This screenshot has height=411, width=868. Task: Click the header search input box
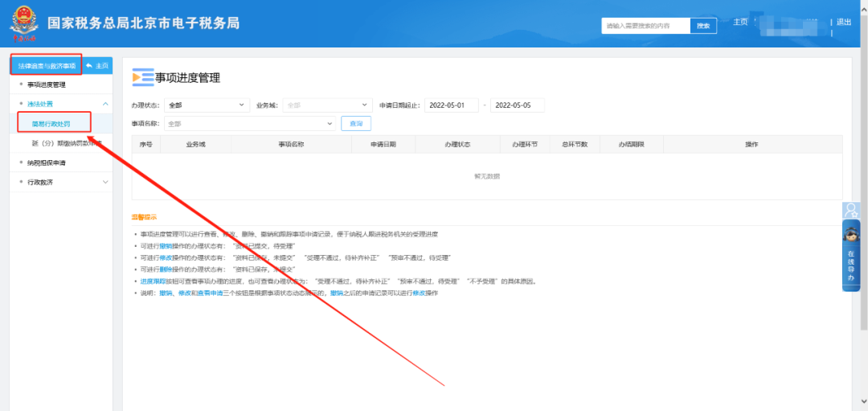tap(645, 26)
